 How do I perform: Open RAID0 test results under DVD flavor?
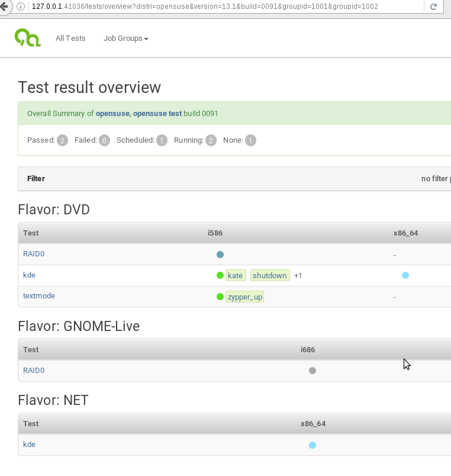click(x=34, y=254)
